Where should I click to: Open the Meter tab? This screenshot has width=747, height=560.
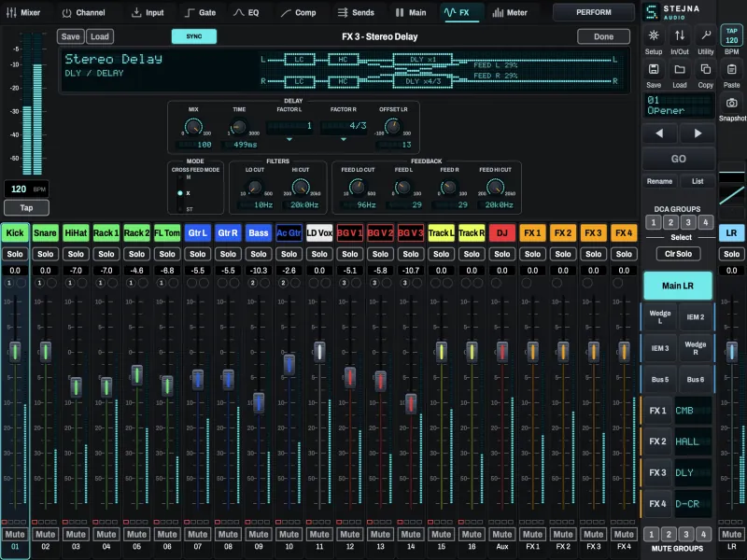[510, 12]
